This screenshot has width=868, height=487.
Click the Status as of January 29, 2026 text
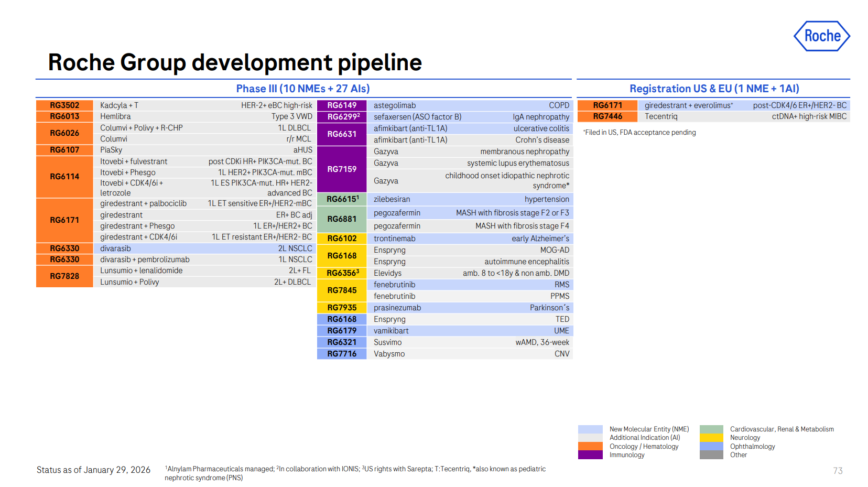(x=93, y=470)
